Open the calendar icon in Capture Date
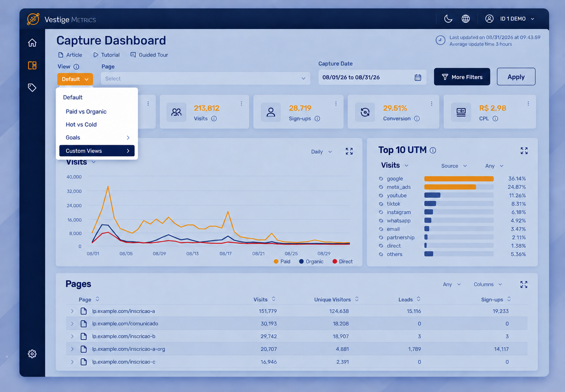Image resolution: width=565 pixels, height=392 pixels. click(418, 78)
